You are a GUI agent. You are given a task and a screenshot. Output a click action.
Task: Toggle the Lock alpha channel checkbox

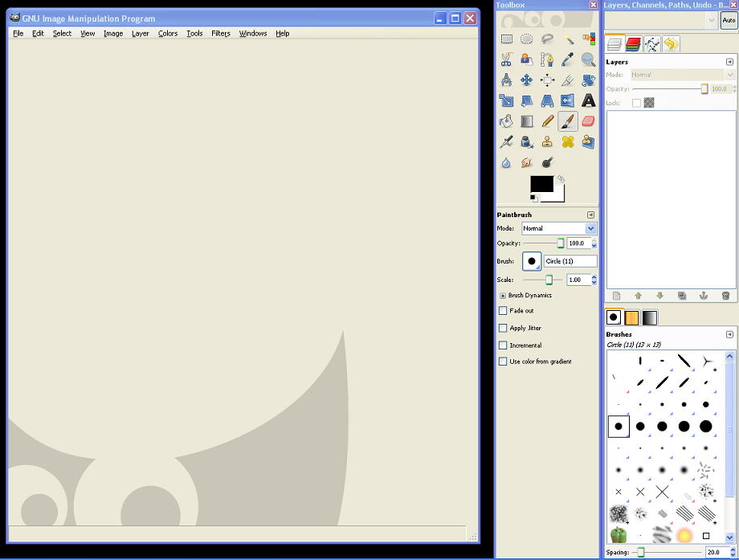click(636, 103)
